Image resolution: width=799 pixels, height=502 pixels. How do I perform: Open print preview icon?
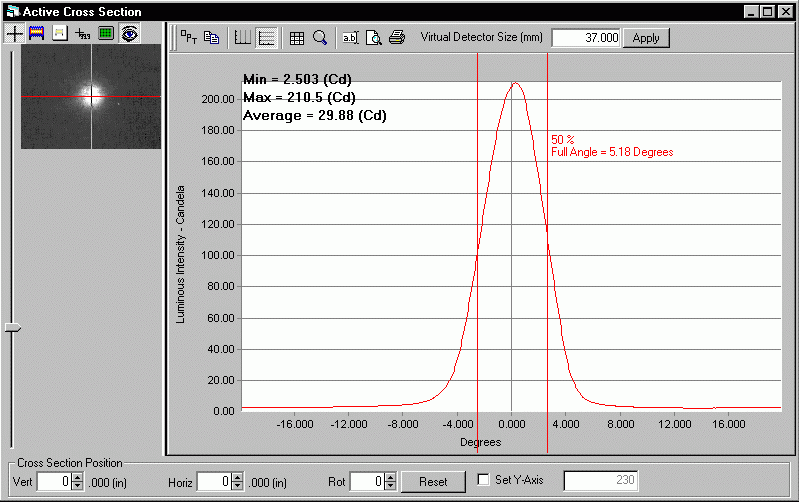click(x=374, y=38)
